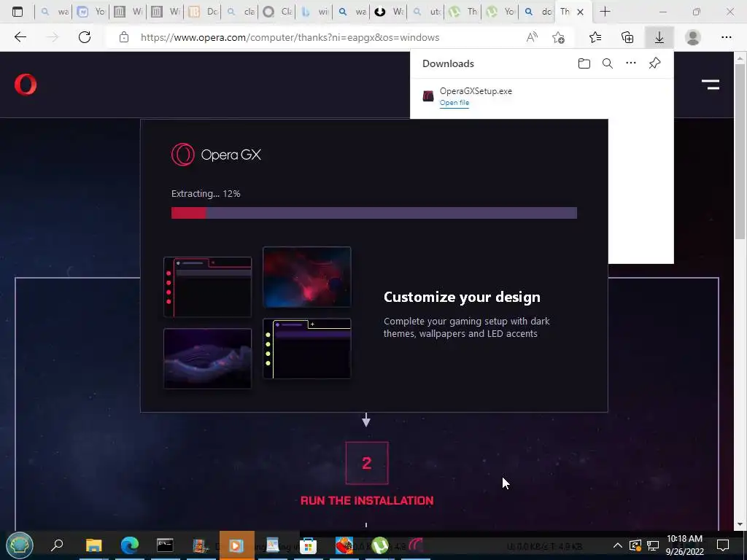Click 'Extracting... 12%' status text
Viewport: 747px width, 560px height.
coord(205,193)
